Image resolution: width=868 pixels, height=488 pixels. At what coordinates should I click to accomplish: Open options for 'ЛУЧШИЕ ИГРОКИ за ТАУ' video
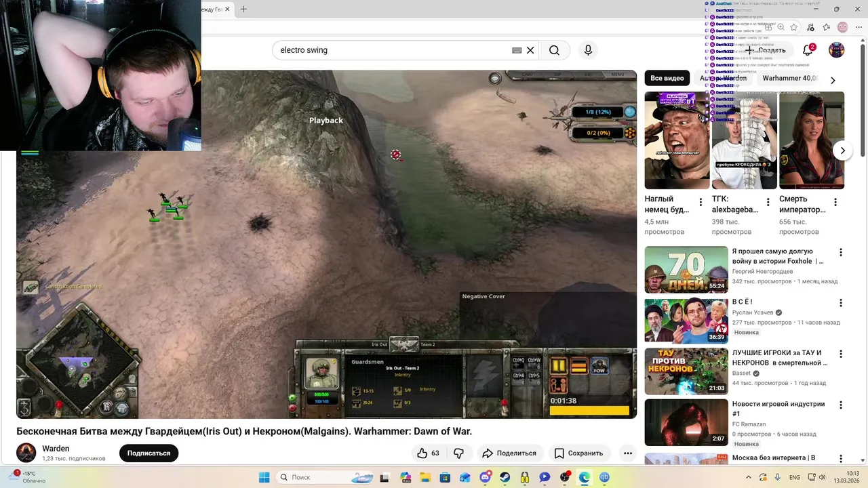(841, 354)
